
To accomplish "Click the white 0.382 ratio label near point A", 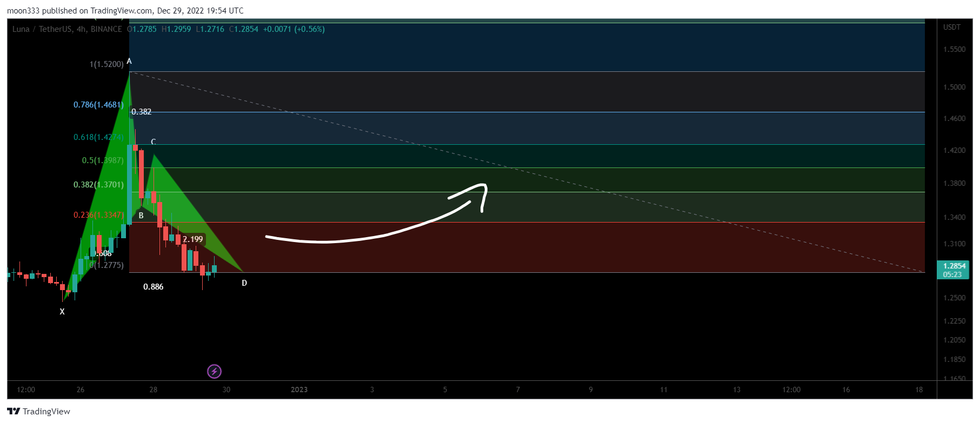I will (142, 112).
